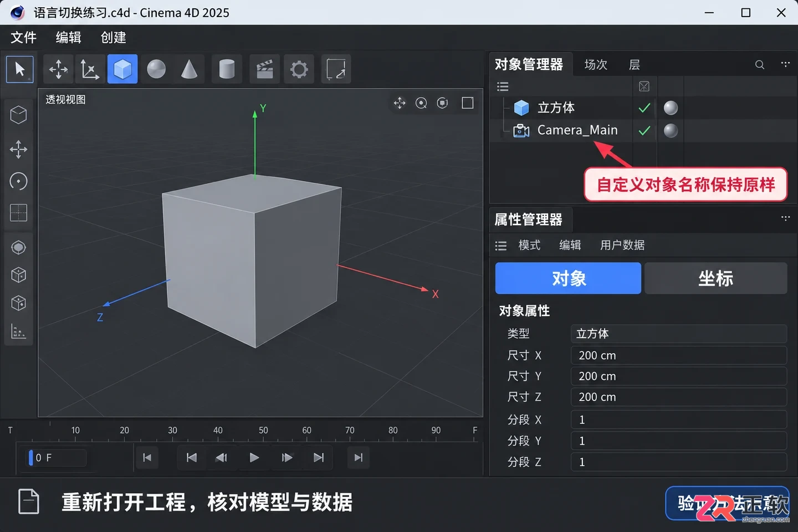
Task: Select the 坐标 tab button
Action: click(x=715, y=278)
